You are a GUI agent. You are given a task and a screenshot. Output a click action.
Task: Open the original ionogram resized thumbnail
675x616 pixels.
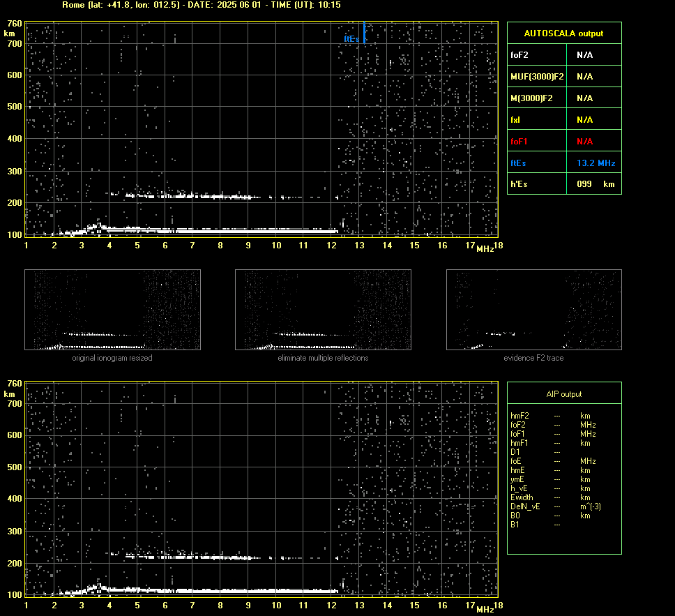[112, 310]
